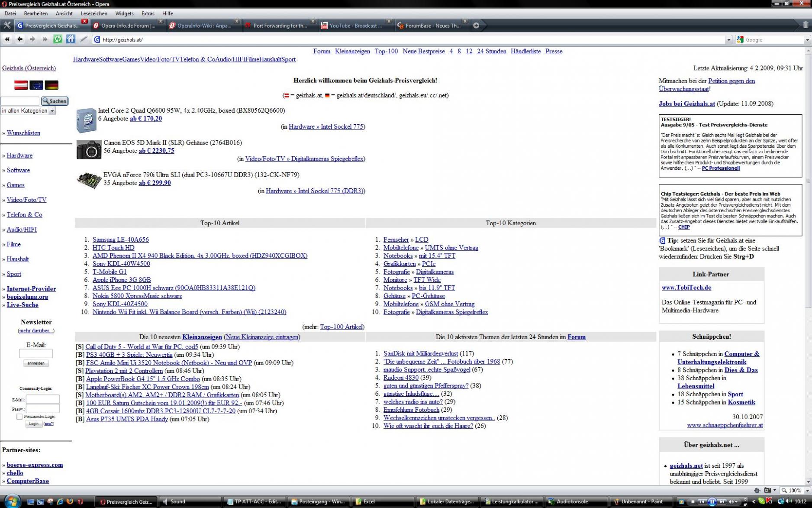This screenshot has height=508, width=812.
Task: Skip to next track in taskbar media toolbar
Action: point(722,502)
